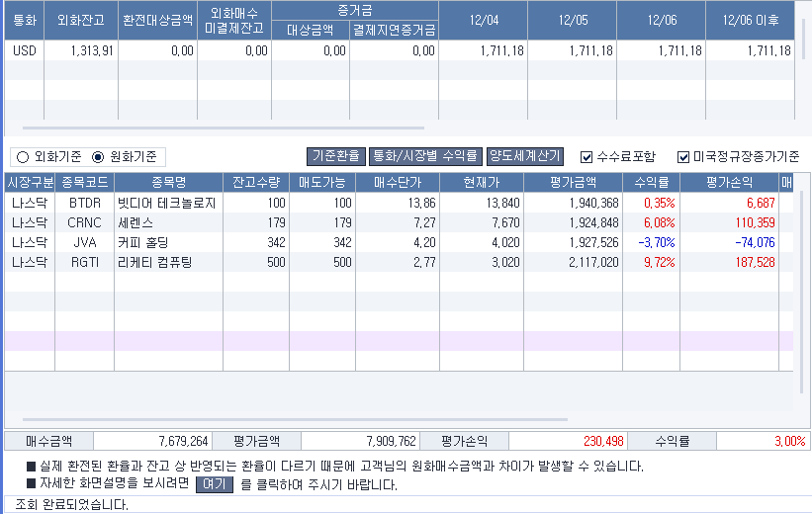Image resolution: width=812 pixels, height=514 pixels.
Task: Click the 기준환율 button
Action: [x=335, y=156]
